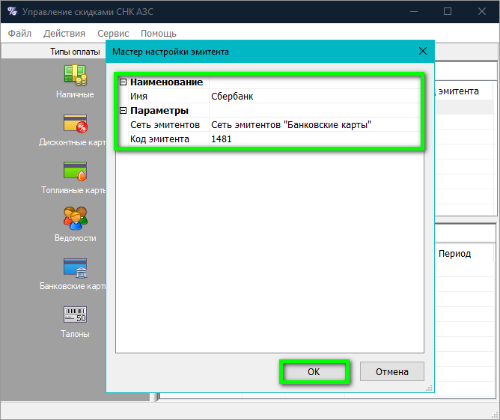Open the Сервис menu
500x420 pixels.
pos(113,33)
